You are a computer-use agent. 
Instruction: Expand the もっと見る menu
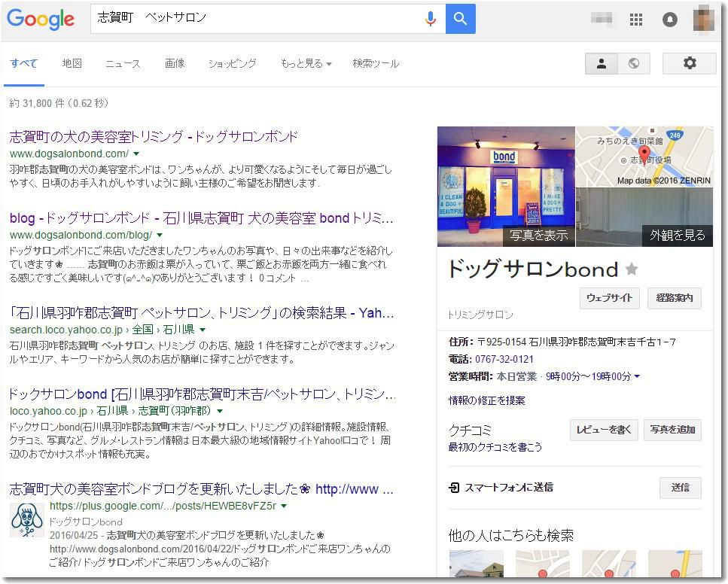click(x=306, y=64)
